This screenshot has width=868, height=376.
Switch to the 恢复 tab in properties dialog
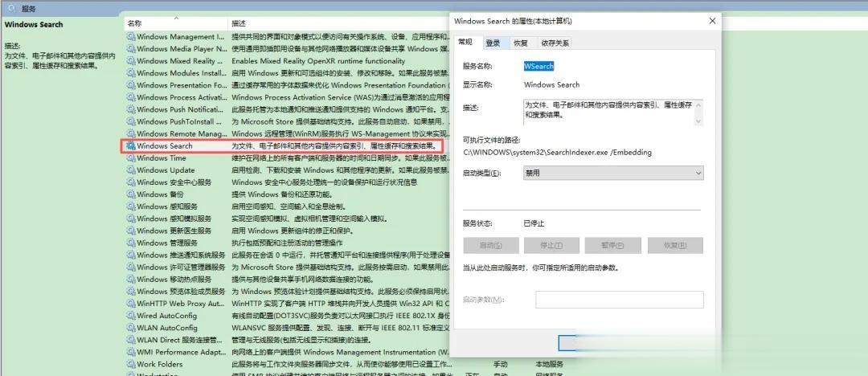520,43
